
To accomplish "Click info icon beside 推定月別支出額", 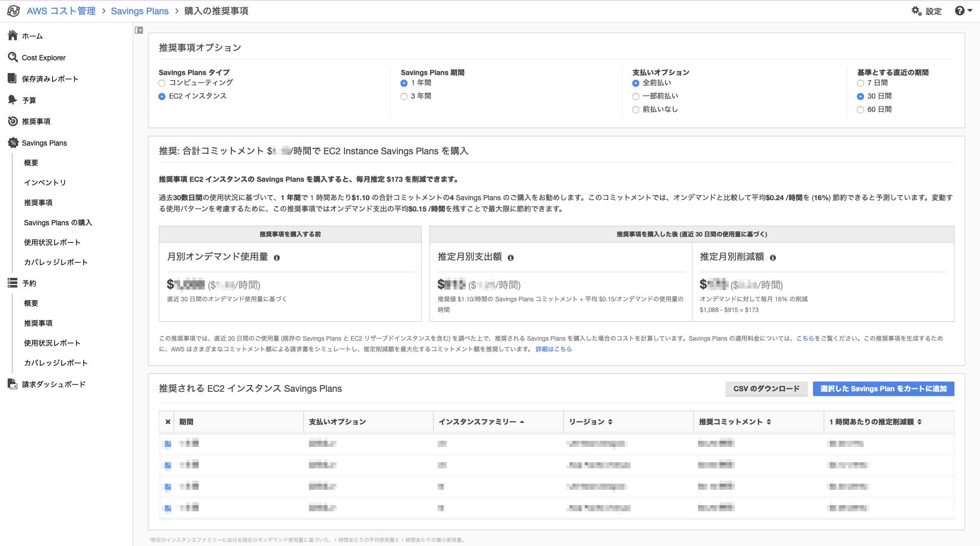I will (511, 258).
